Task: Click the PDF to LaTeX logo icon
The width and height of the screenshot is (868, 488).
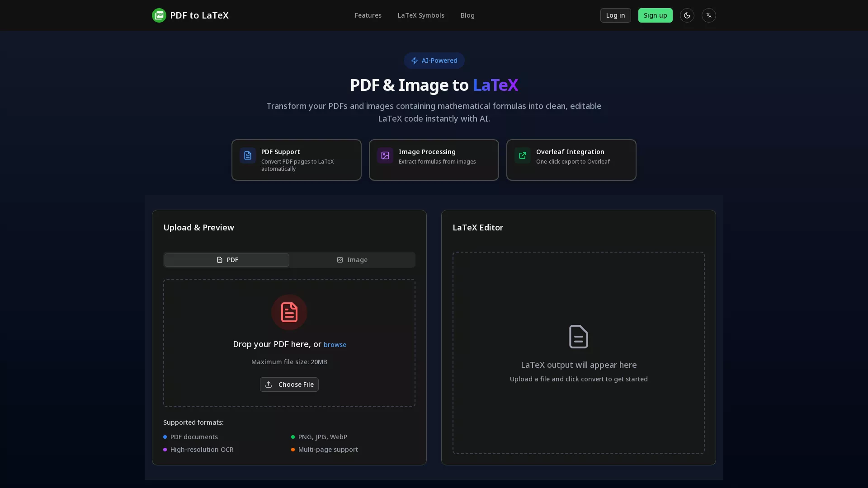Action: [x=159, y=15]
